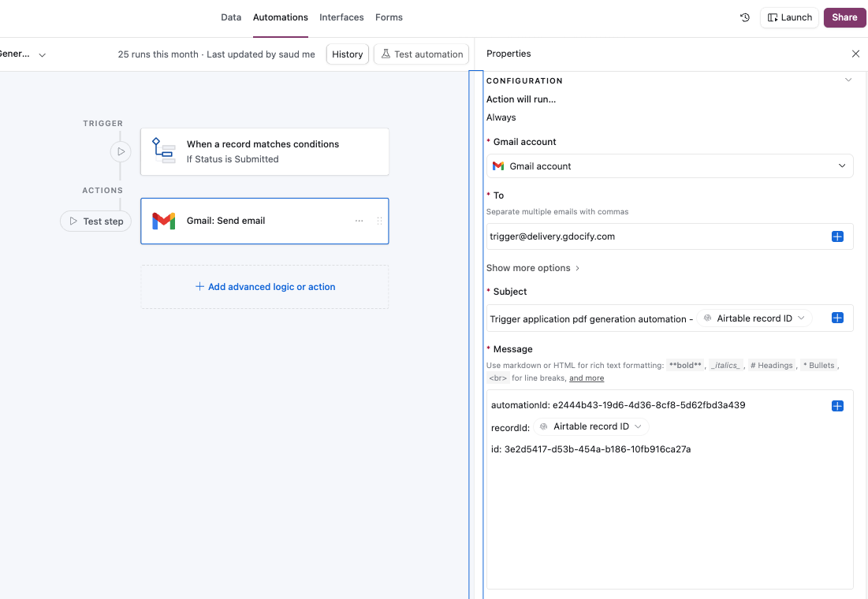Image resolution: width=868 pixels, height=599 pixels.
Task: Collapse the Configuration section
Action: pos(848,80)
